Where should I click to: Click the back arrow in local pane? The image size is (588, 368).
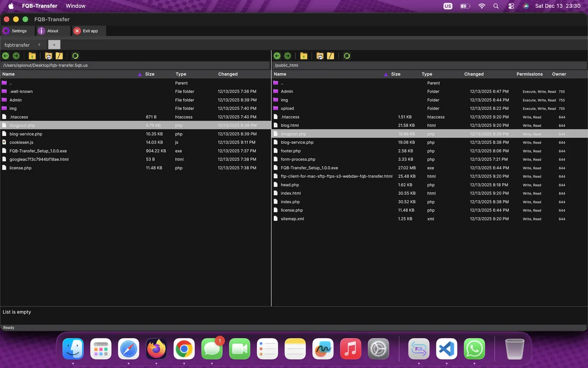coord(5,56)
